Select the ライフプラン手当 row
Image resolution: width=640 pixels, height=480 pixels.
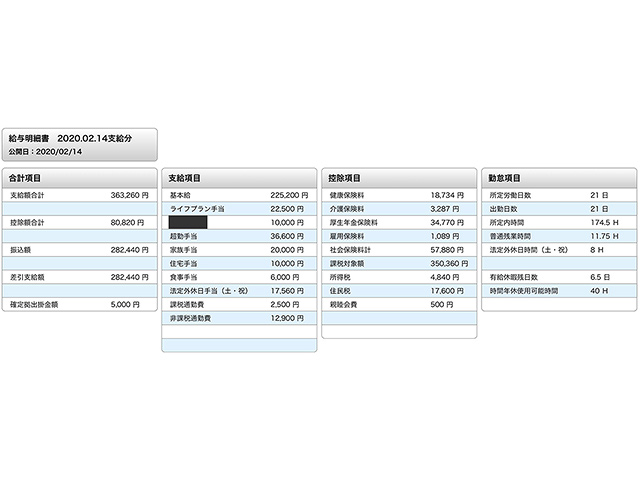pyautogui.click(x=238, y=208)
